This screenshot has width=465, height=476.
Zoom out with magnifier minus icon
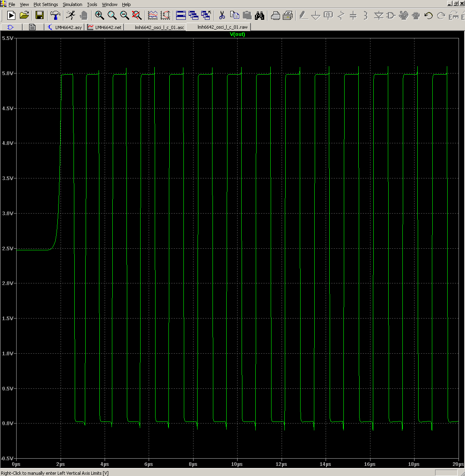coord(124,15)
